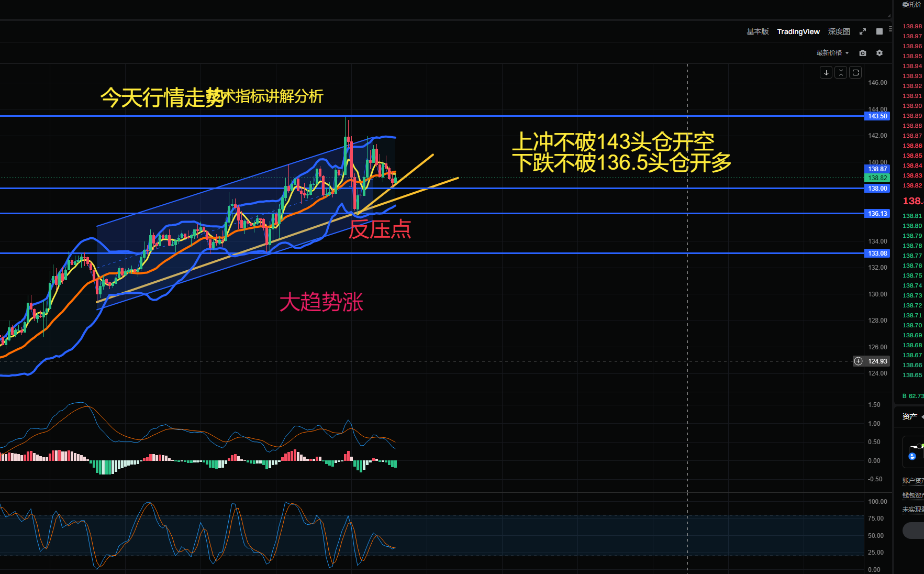Click the plus icon beside 124.93
Viewport: 924px width, 574px height.
click(x=858, y=361)
